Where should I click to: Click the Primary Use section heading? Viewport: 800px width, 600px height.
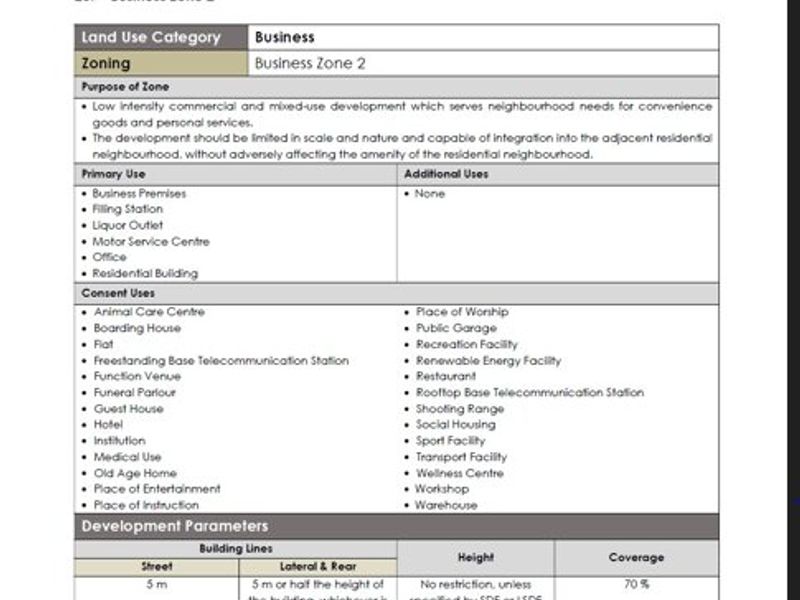tap(113, 174)
